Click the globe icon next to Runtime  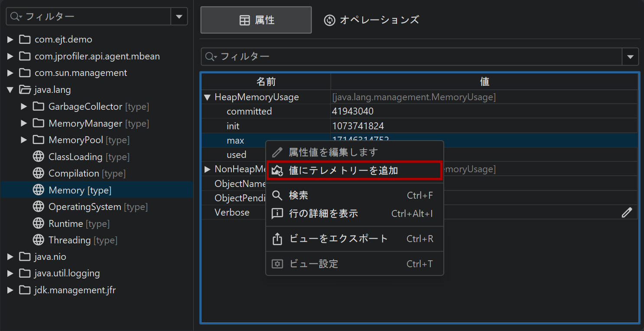[x=39, y=223]
